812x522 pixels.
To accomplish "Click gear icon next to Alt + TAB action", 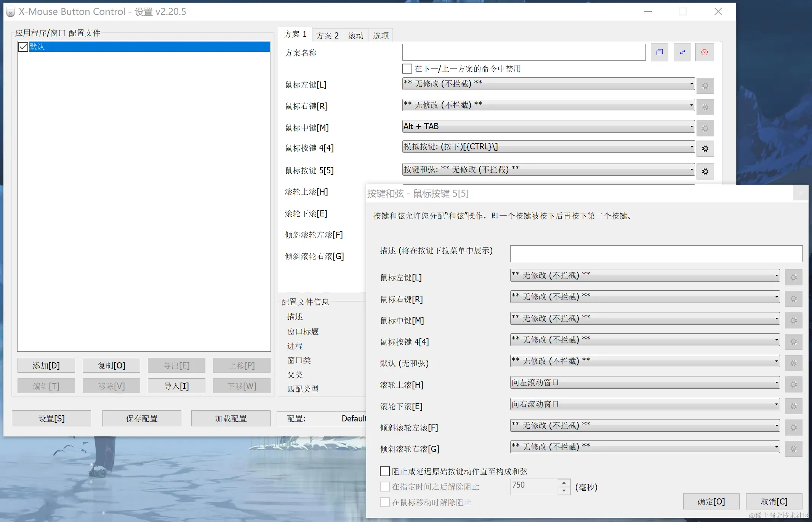I will [x=705, y=128].
